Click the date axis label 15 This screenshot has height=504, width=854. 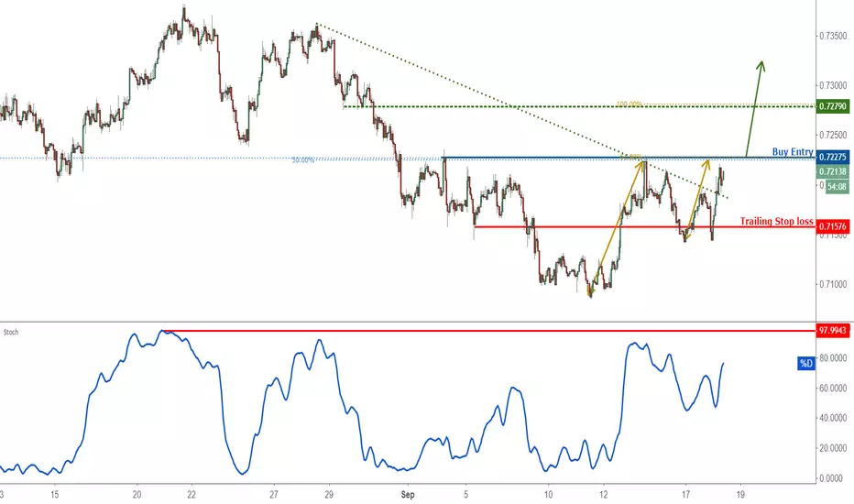click(x=54, y=495)
